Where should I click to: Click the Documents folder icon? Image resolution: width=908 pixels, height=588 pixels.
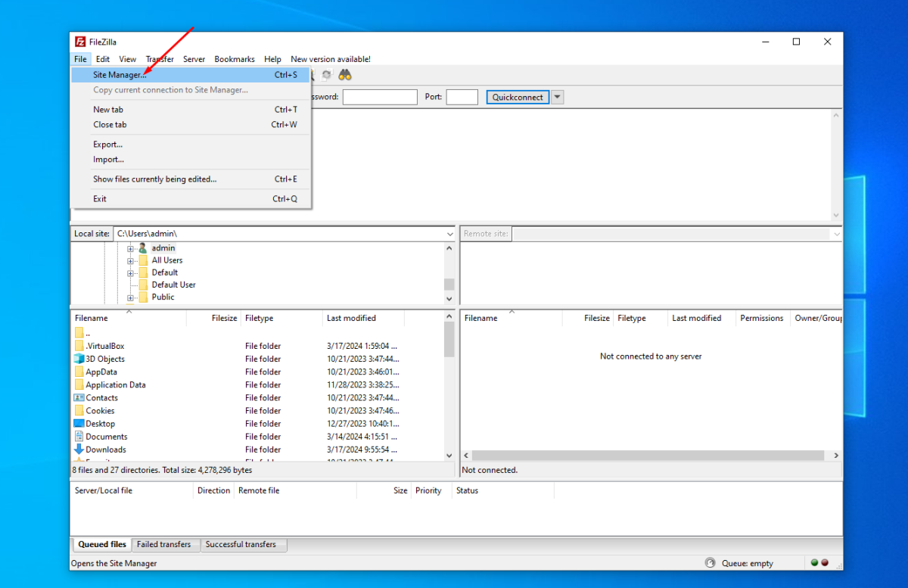point(79,437)
